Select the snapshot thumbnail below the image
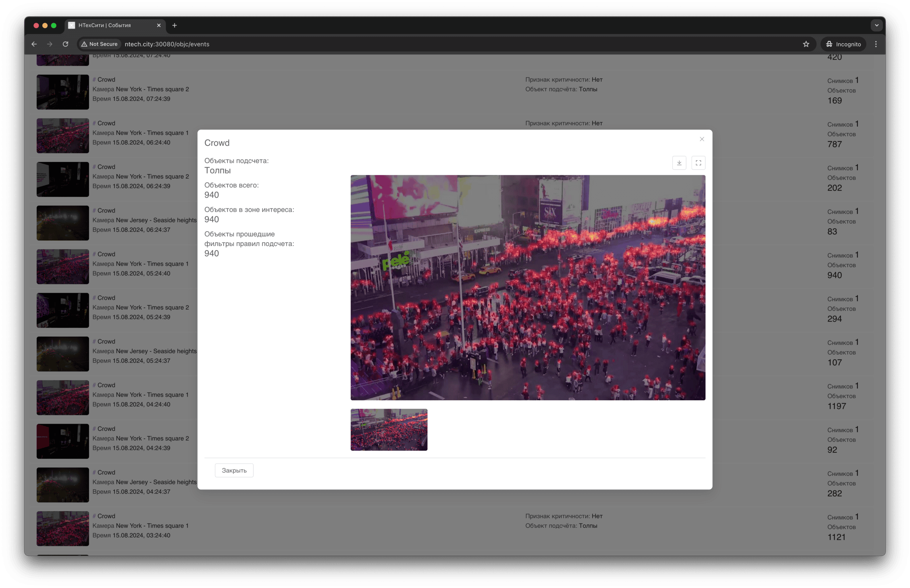Screen dimensions: 910x588 [389, 429]
